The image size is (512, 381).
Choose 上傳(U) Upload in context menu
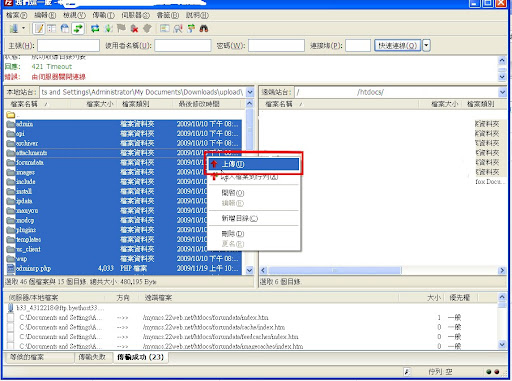(254, 164)
